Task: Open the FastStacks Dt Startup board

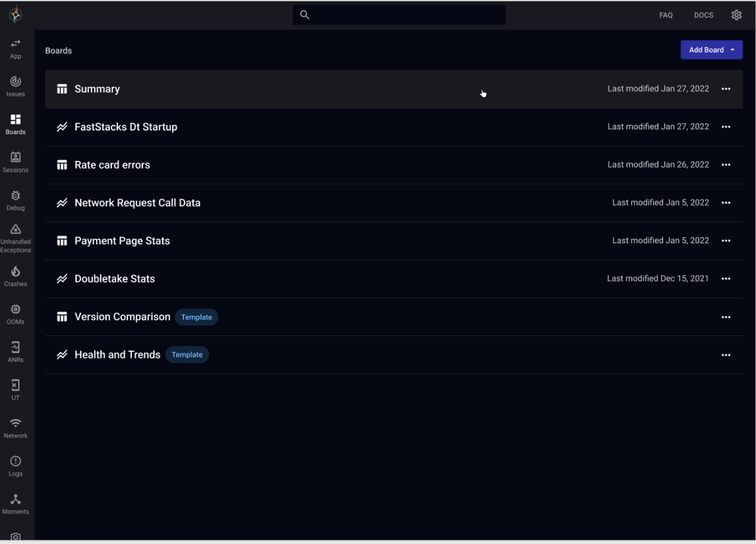Action: 394,127
